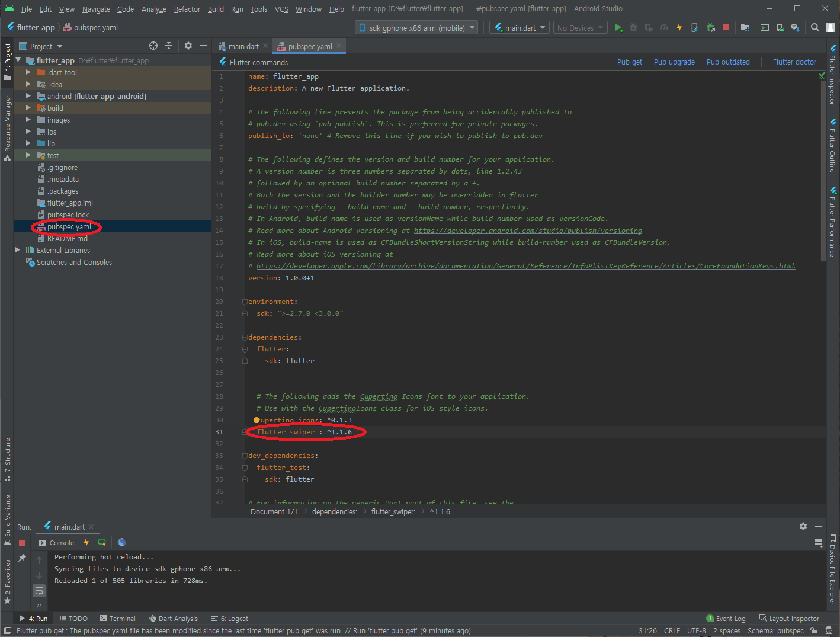
Task: Hide the Project tool window
Action: point(204,46)
